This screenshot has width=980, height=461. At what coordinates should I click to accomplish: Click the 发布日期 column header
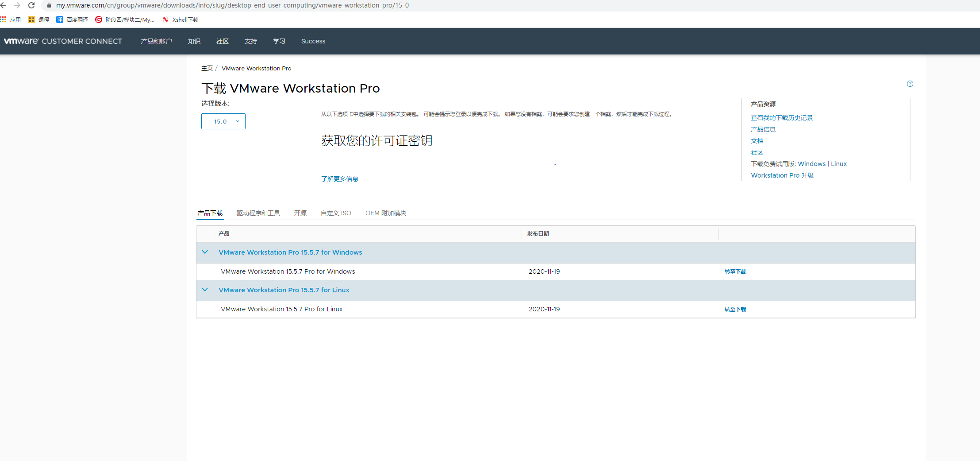pos(538,234)
